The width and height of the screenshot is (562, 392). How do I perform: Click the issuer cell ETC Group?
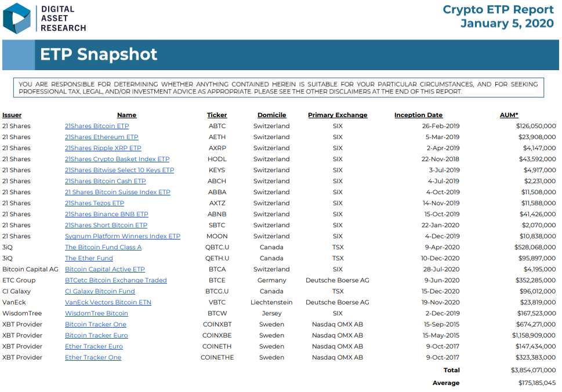point(19,280)
